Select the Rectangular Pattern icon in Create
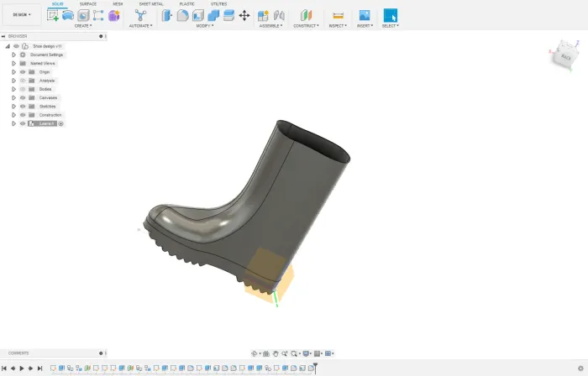The image size is (588, 376). point(98,15)
